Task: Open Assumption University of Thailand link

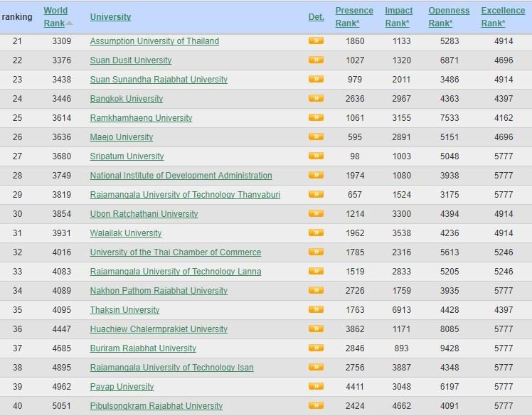Action: coord(154,41)
